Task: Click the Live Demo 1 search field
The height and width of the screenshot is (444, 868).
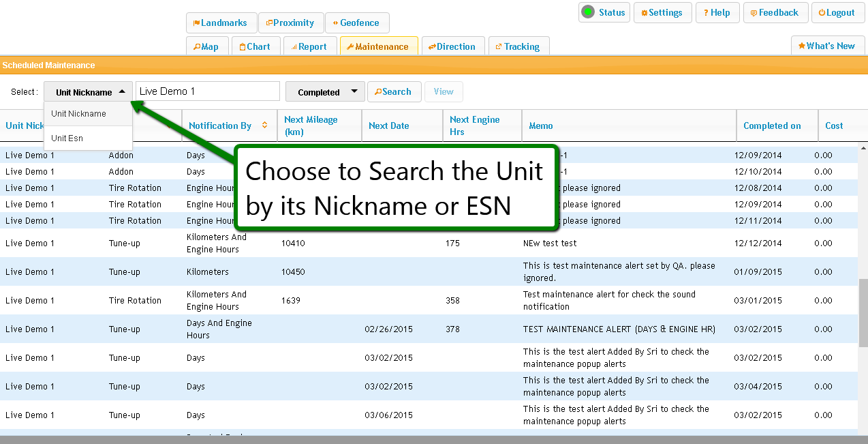Action: 207,91
